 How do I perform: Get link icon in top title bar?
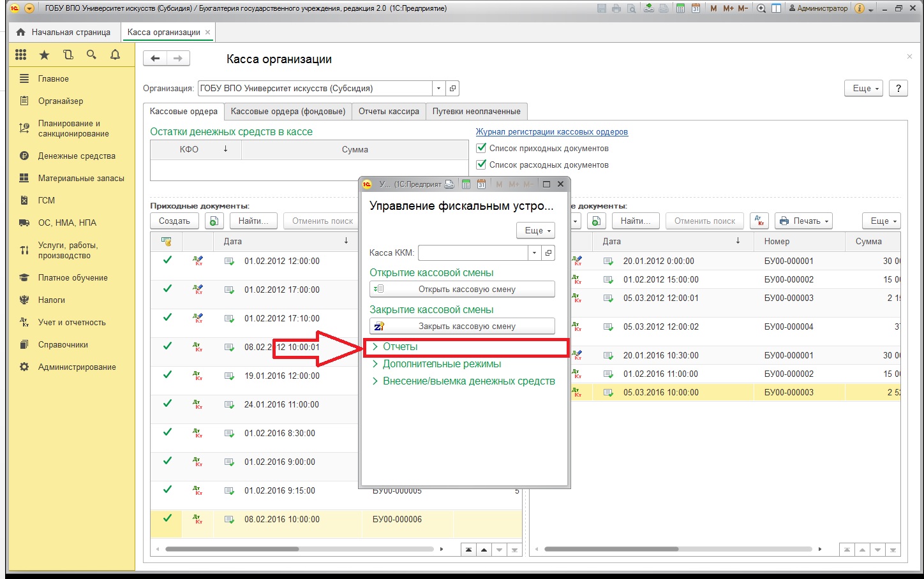648,8
